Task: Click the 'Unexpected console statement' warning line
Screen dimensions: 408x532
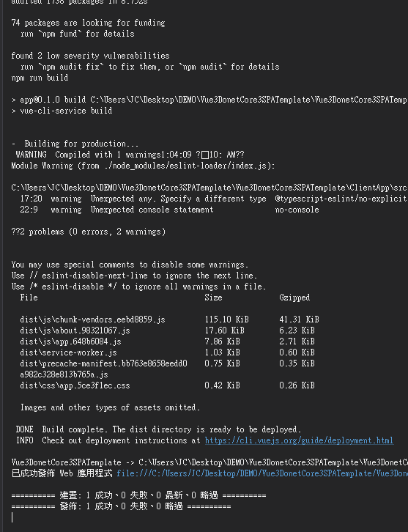Action: (x=169, y=210)
